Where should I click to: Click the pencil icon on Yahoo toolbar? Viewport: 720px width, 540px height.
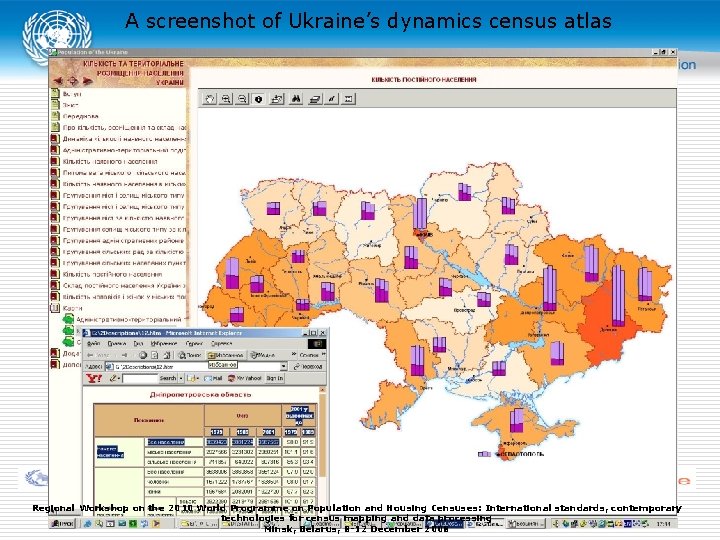click(113, 378)
